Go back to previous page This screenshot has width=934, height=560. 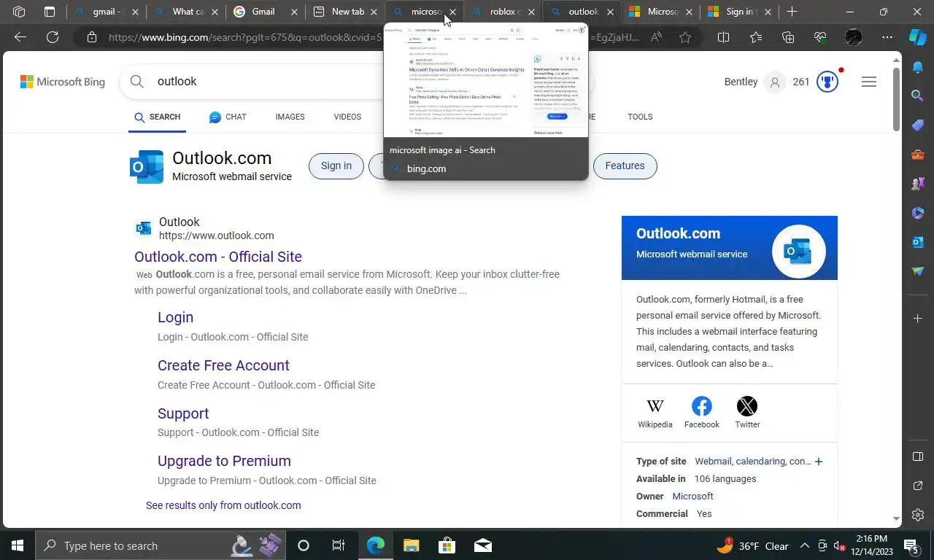click(x=20, y=37)
